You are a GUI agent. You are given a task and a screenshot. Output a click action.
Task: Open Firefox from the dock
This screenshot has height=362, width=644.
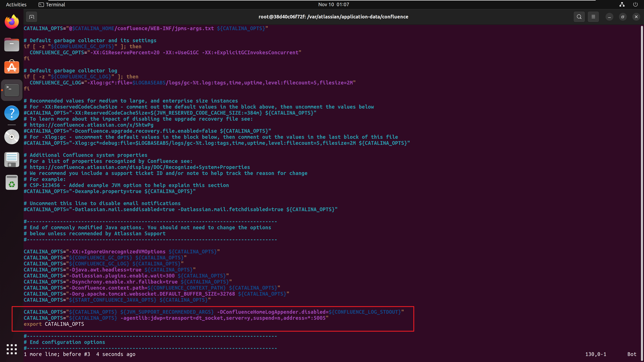(x=12, y=22)
